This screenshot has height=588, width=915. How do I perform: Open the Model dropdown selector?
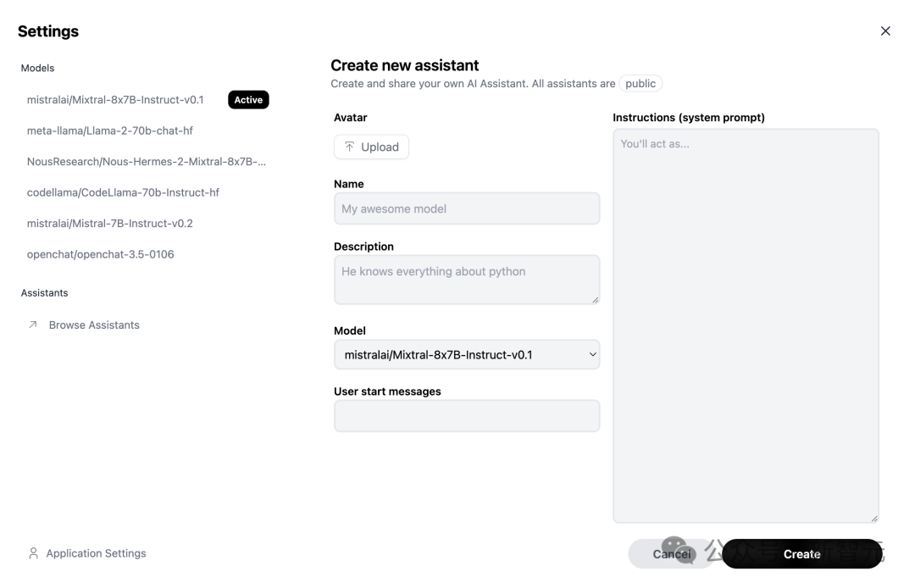pyautogui.click(x=467, y=355)
